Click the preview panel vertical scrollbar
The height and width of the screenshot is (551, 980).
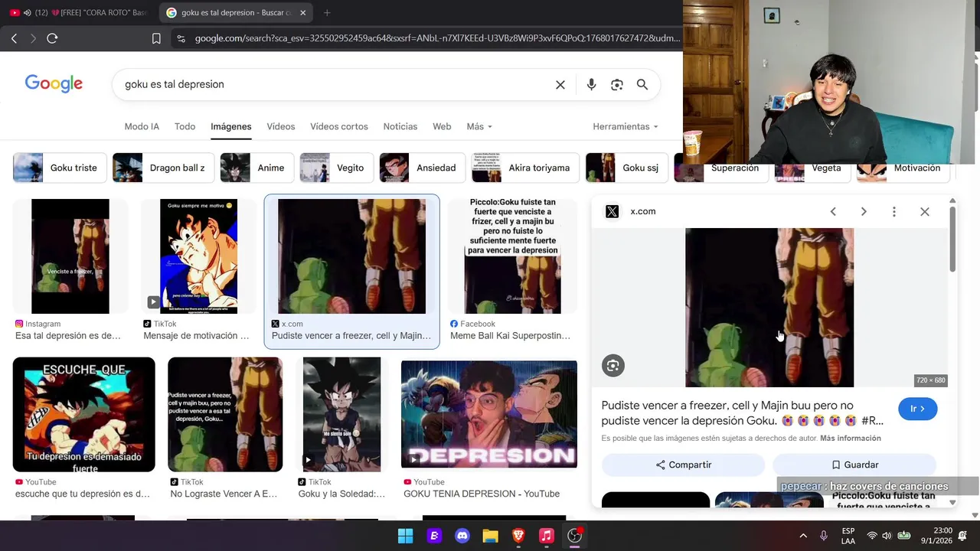952,239
